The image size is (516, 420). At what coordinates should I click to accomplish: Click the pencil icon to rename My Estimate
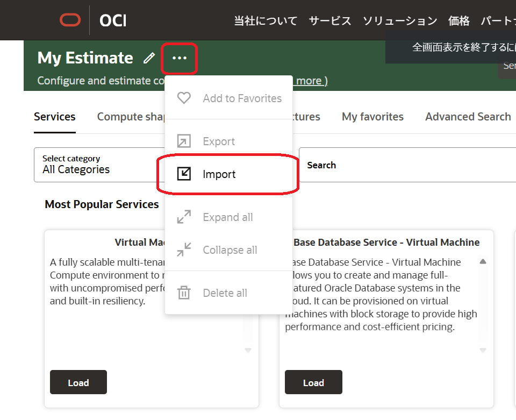[x=149, y=58]
